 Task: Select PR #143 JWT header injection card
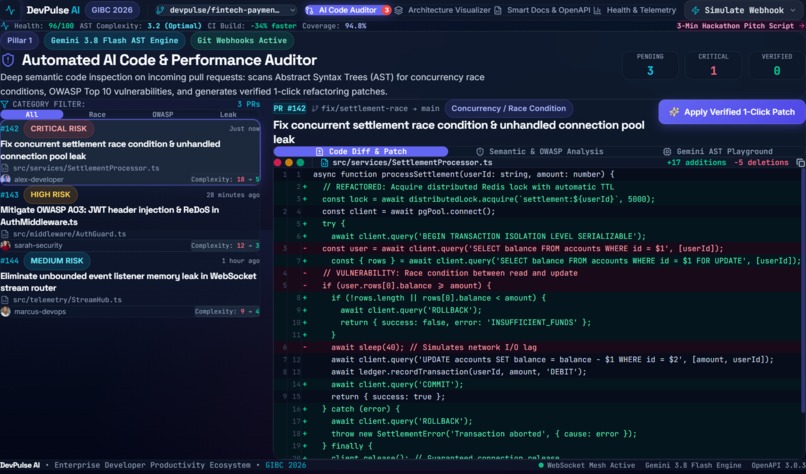click(x=130, y=219)
